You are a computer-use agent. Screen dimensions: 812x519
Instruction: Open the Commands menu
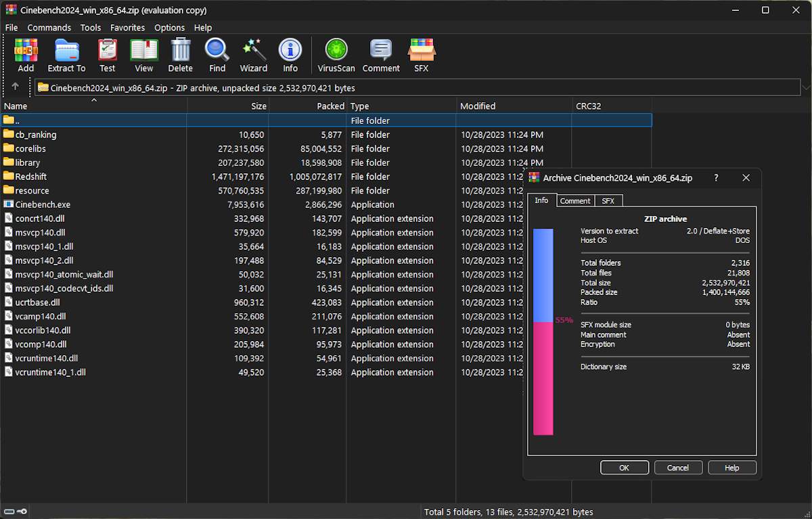pos(49,28)
